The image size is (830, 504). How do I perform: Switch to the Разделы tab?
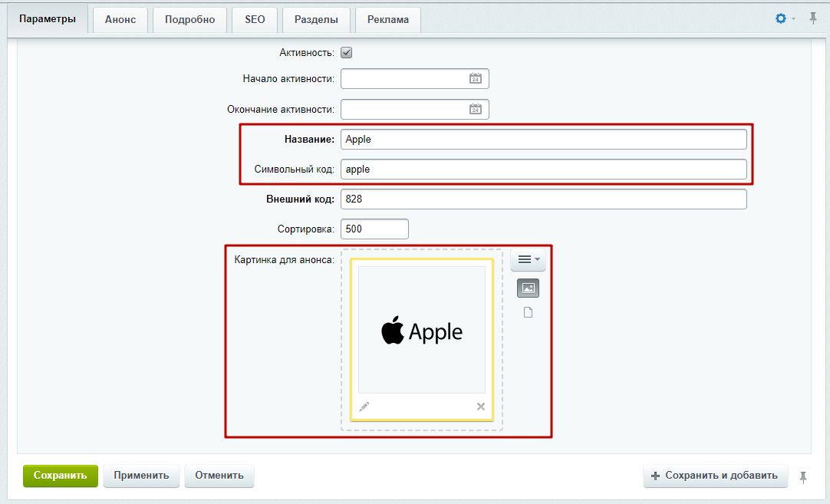tap(316, 20)
